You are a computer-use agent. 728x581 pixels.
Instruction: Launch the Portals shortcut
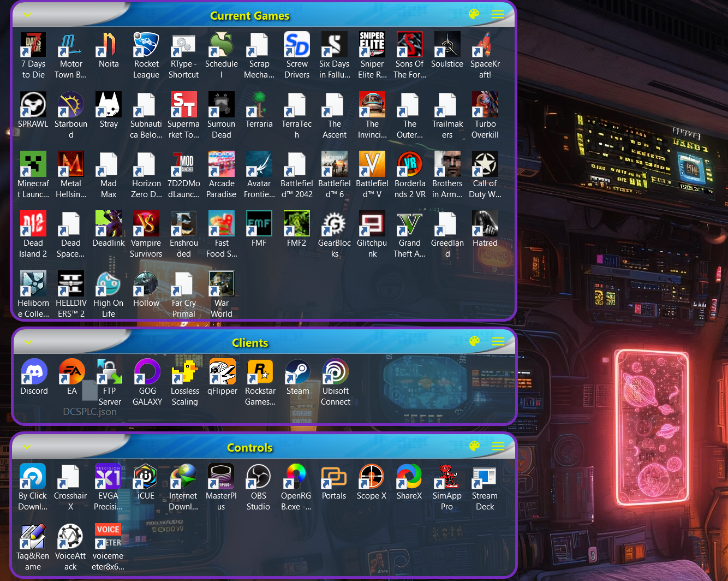(x=334, y=477)
